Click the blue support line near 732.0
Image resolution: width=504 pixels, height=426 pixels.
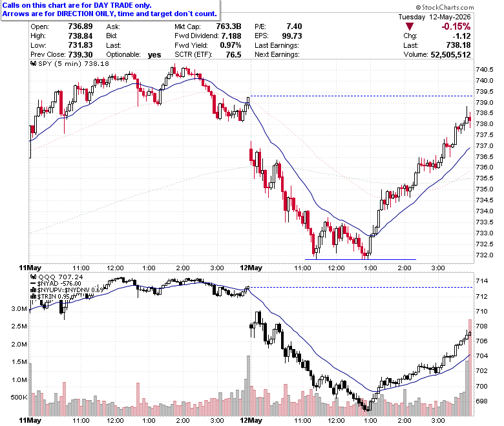(361, 259)
